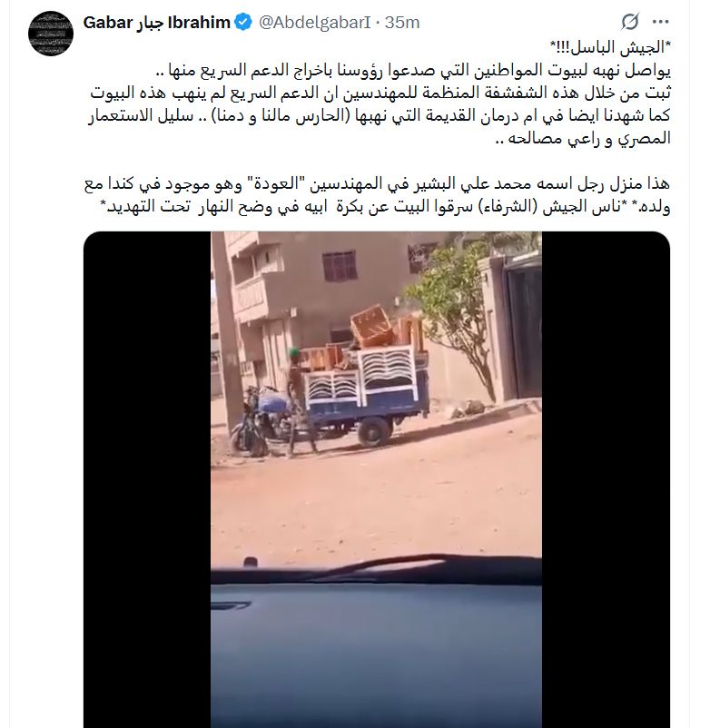Open the three-dot More options menu
The image size is (710, 728).
(660, 22)
